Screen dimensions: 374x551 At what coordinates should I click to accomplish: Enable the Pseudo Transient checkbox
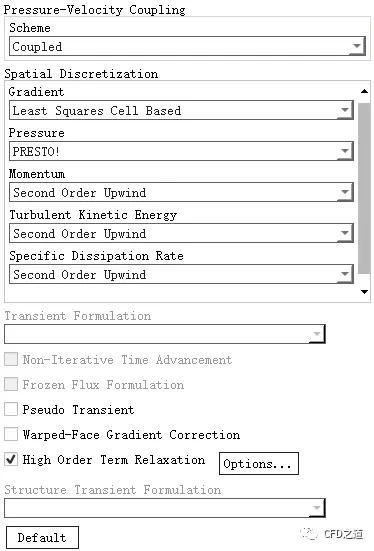tap(11, 409)
